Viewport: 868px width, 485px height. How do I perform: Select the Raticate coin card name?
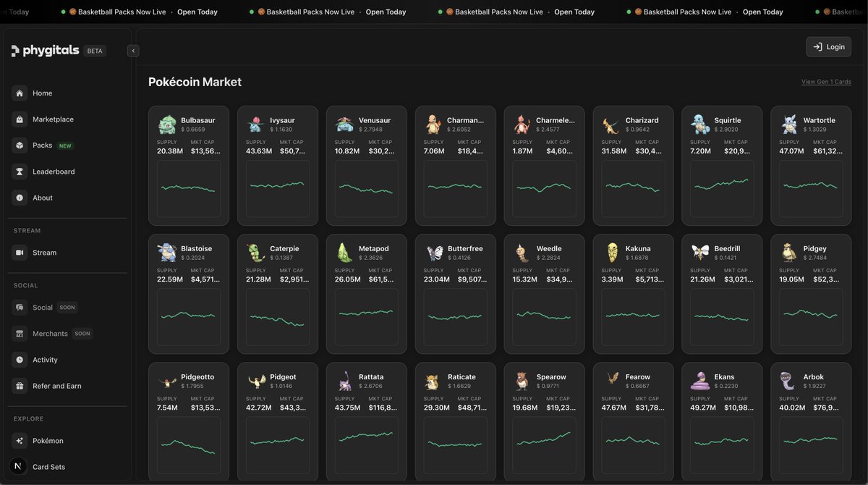pyautogui.click(x=461, y=376)
